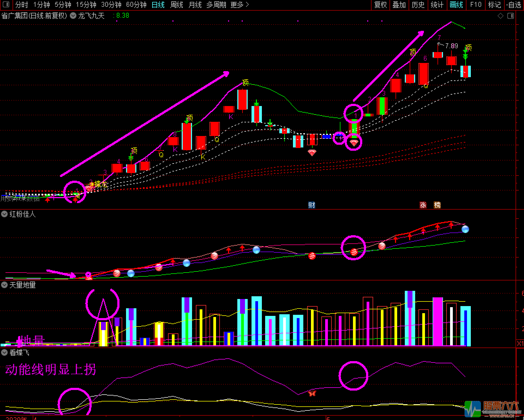The width and height of the screenshot is (524, 420).
Task: Expand 更多 period options
Action: 239,5
